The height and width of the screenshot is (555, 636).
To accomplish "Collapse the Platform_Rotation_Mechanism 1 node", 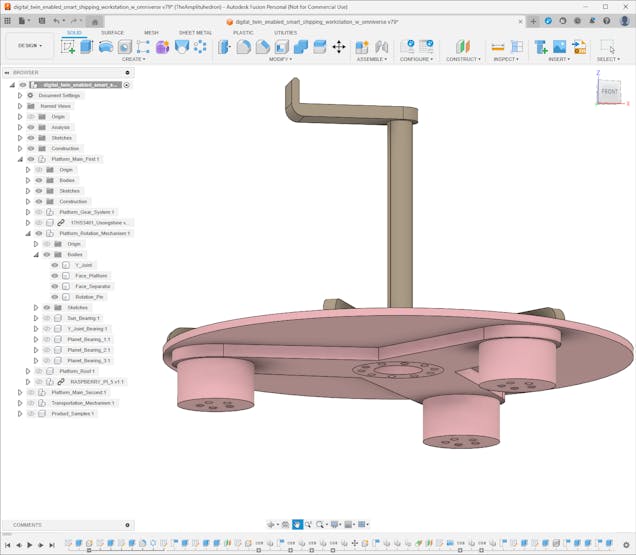I will tap(28, 233).
